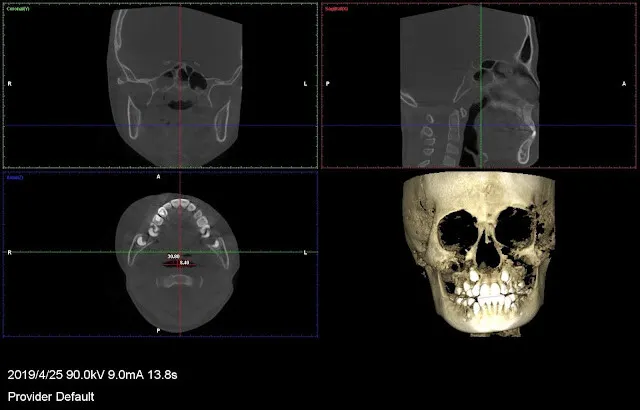This screenshot has width=640, height=410.
Task: Select the Sagittal(X) view label
Action: coord(337,9)
